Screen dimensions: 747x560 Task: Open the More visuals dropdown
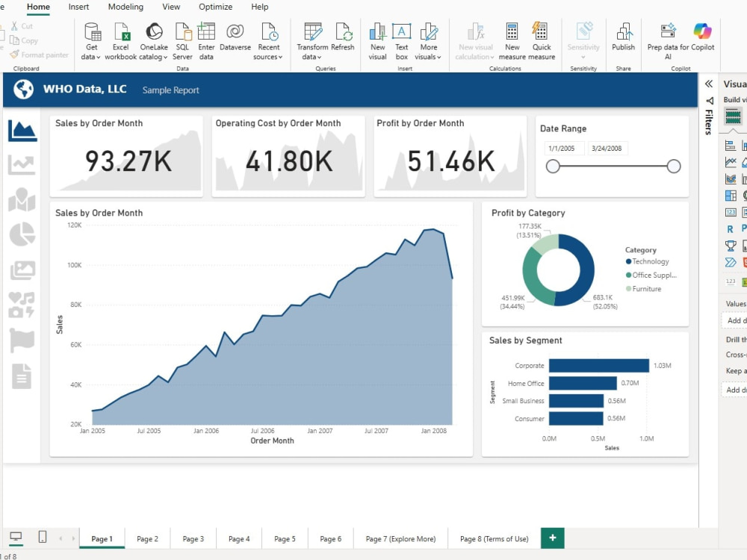(428, 41)
